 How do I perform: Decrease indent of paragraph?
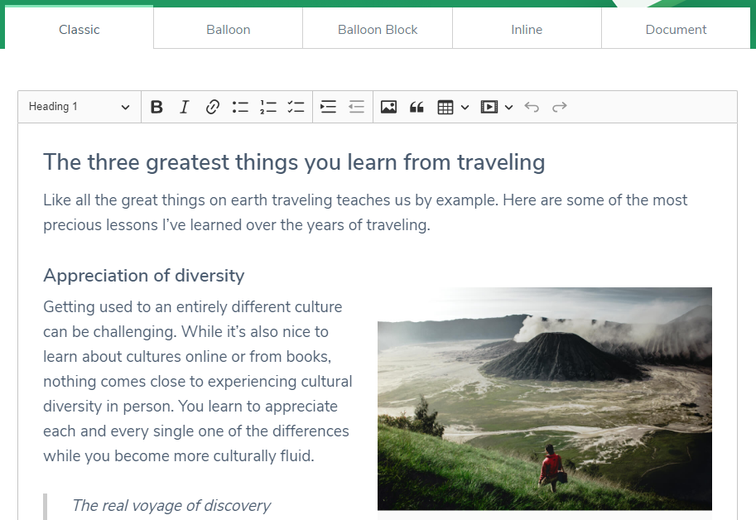(x=356, y=107)
